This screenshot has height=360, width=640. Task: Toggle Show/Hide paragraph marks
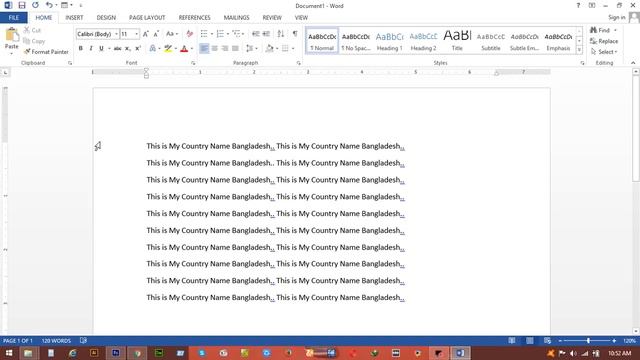295,34
